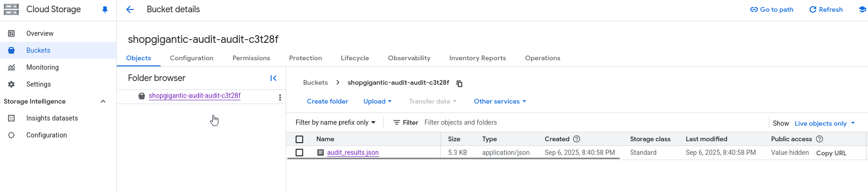Collapse the Storage Intelligence section
868x193 pixels.
click(103, 101)
